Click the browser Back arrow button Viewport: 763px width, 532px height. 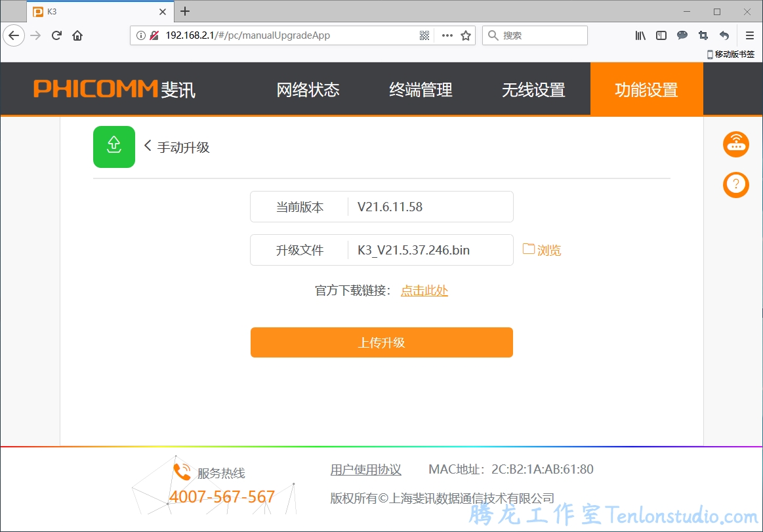pos(14,35)
